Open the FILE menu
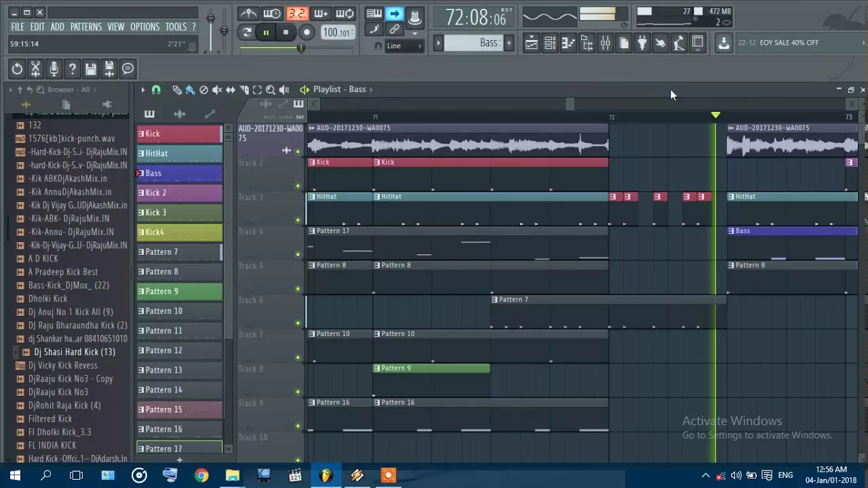 (x=18, y=27)
